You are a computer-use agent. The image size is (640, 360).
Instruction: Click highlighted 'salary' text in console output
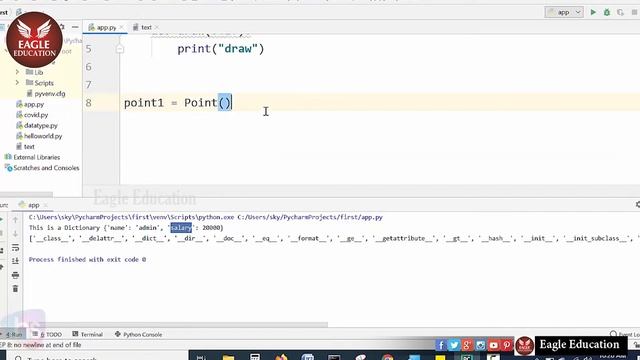pos(181,228)
